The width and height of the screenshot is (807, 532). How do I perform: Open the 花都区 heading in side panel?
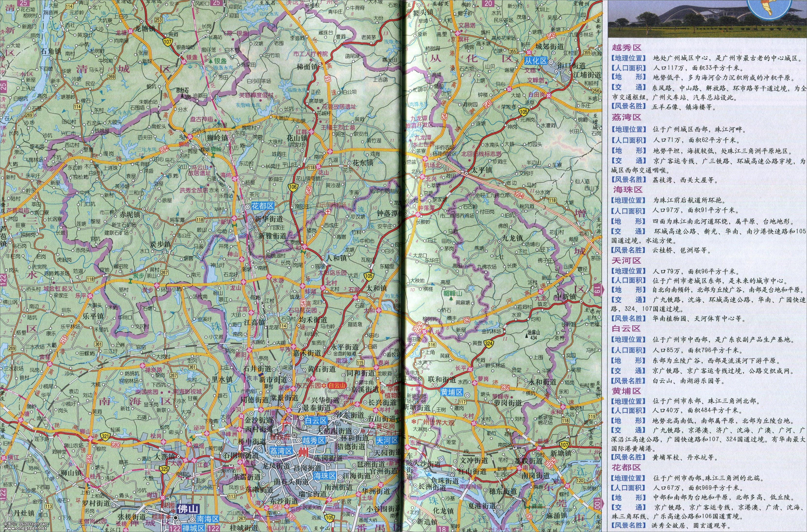coord(626,467)
